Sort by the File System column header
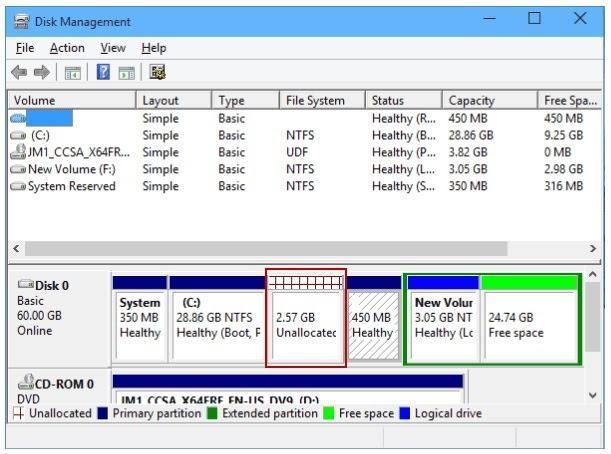 click(x=315, y=100)
